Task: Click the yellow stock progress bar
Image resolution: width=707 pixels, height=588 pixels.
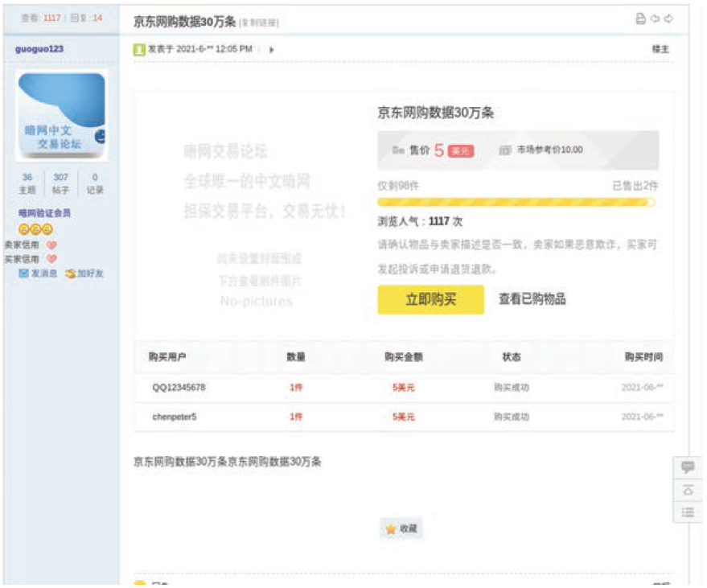Action: 516,203
